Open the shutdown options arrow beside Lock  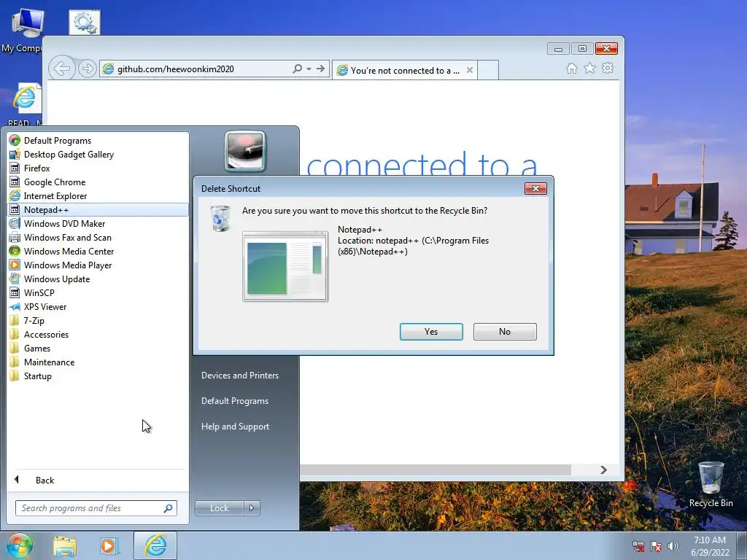click(252, 508)
